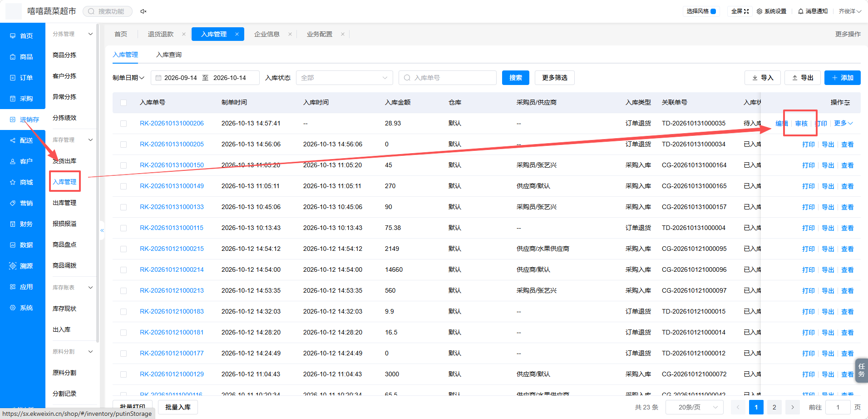
Task: Open the 企业信息 page tab
Action: [267, 34]
